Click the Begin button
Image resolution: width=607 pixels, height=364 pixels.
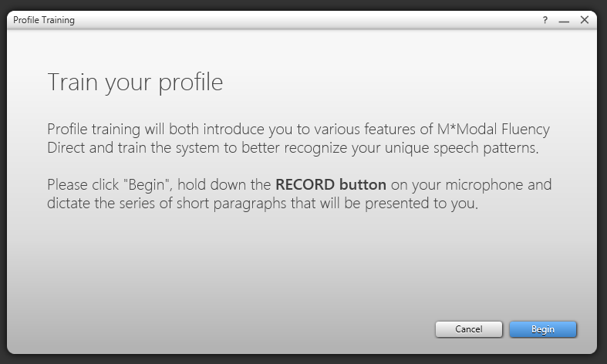(543, 329)
